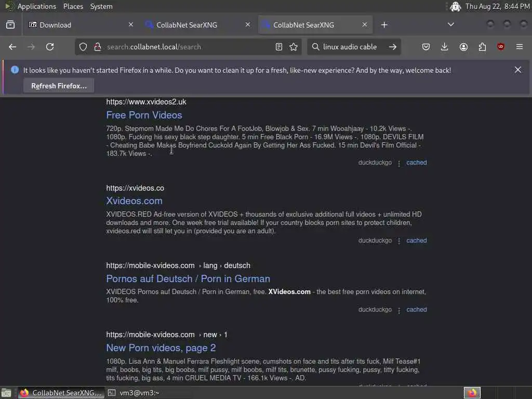Go back one page in Firefox
The width and height of the screenshot is (532, 399).
pos(12,47)
